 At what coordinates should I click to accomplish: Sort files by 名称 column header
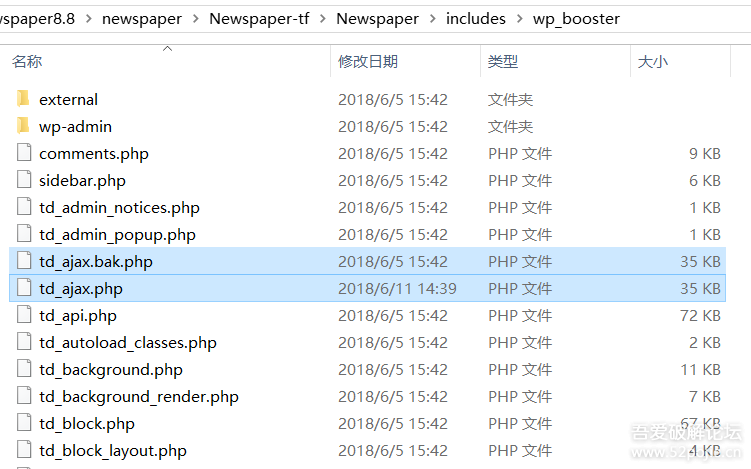27,62
